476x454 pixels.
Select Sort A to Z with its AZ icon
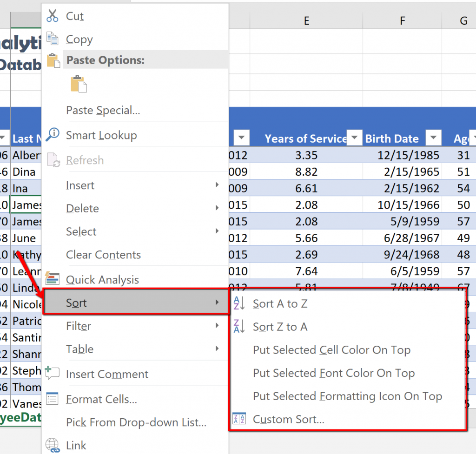pyautogui.click(x=239, y=303)
